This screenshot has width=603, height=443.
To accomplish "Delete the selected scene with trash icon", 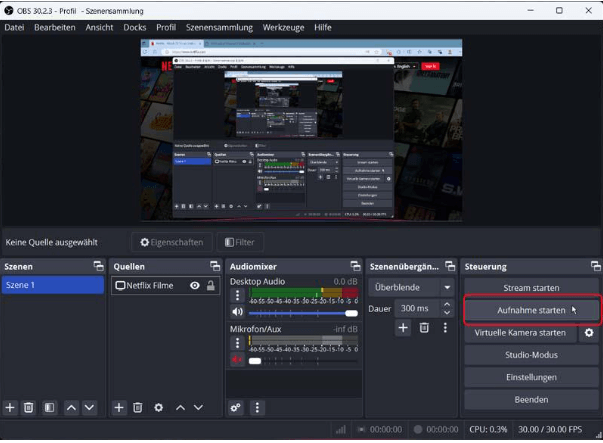I will point(29,407).
